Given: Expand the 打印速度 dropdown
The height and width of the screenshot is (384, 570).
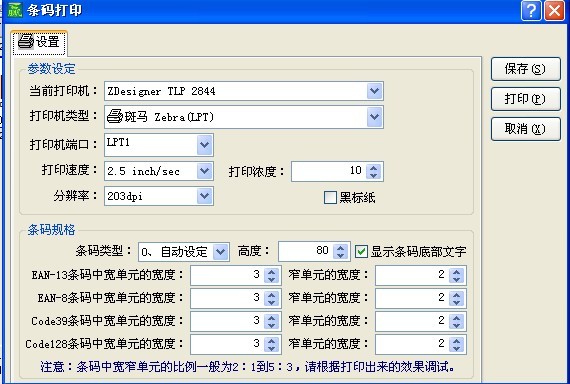Looking at the screenshot, I should (204, 171).
